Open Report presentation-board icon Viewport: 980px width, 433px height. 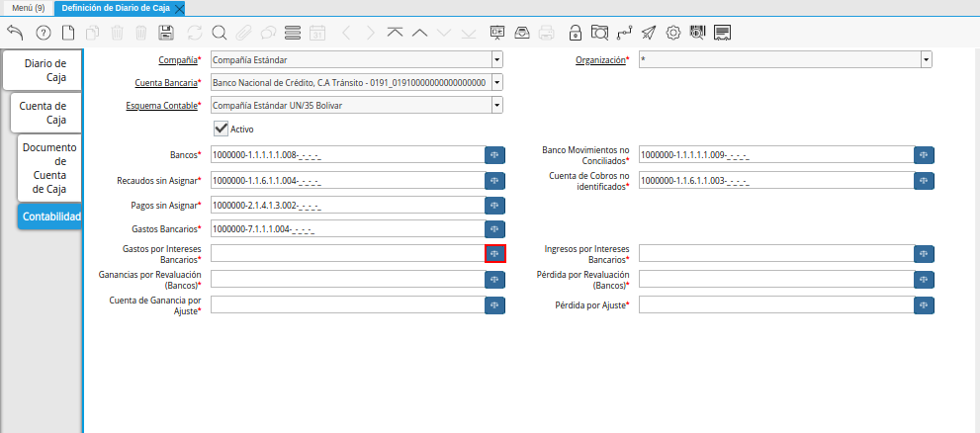pyautogui.click(x=496, y=33)
